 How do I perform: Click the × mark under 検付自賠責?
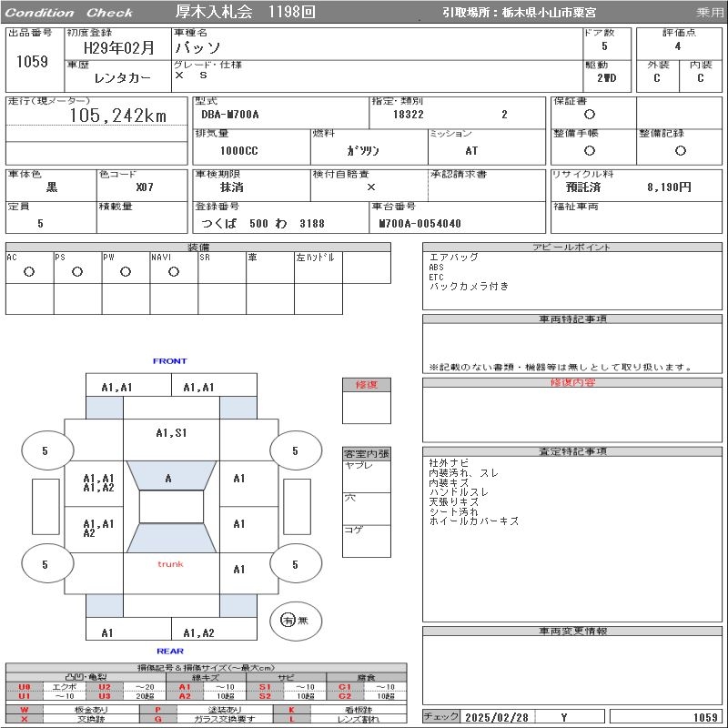371,187
